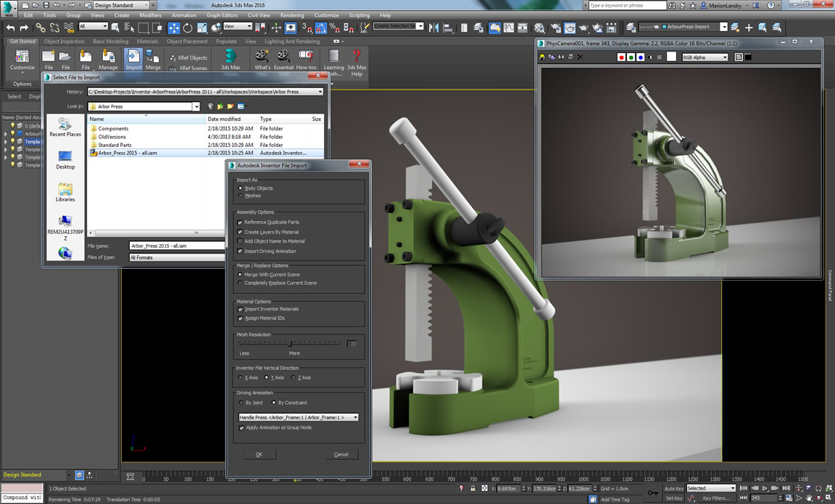Toggle Import Driving Animation checkbox
Viewport: 835px width, 504px height.
pyautogui.click(x=240, y=251)
